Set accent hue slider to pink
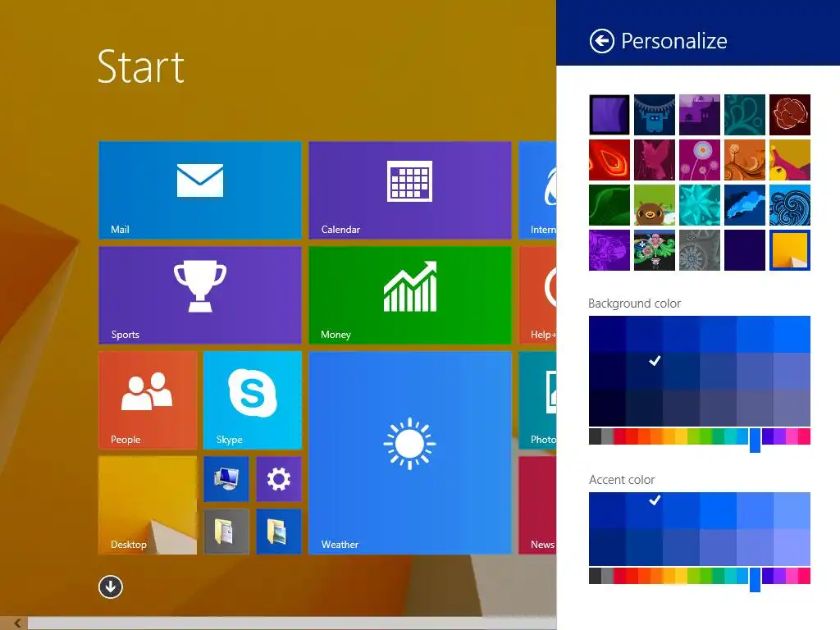 792,576
